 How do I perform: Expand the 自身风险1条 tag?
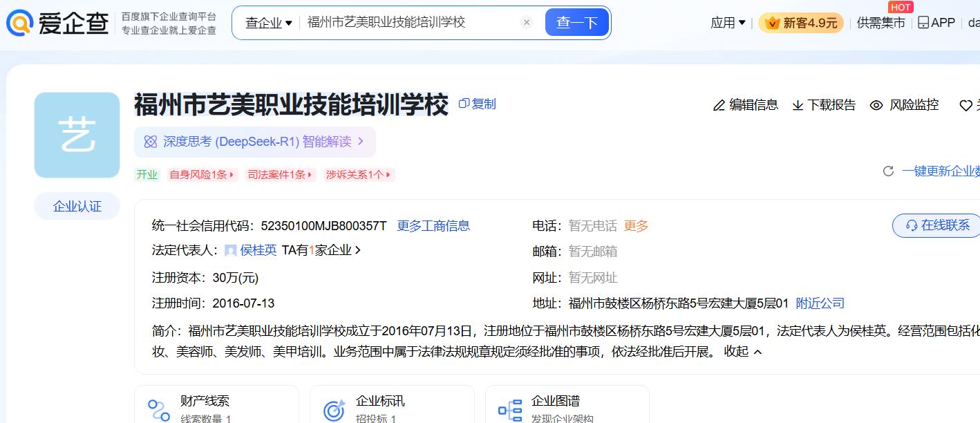pos(202,175)
